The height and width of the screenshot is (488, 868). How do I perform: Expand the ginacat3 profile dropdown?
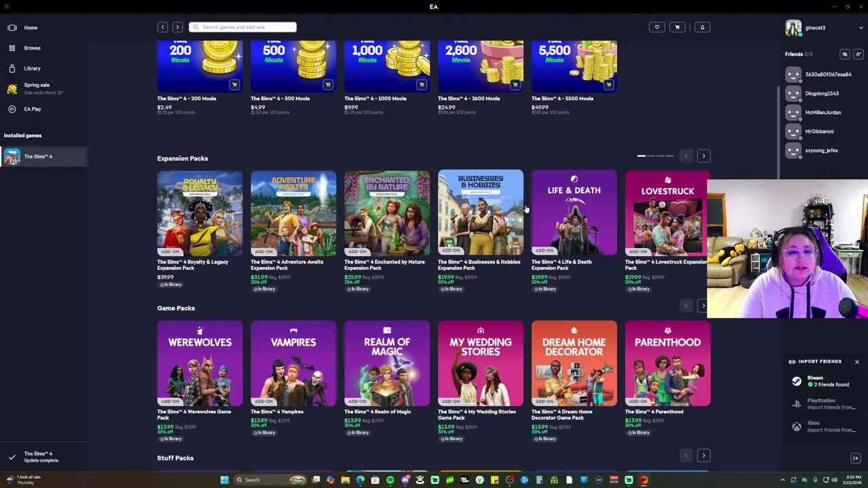(x=861, y=28)
